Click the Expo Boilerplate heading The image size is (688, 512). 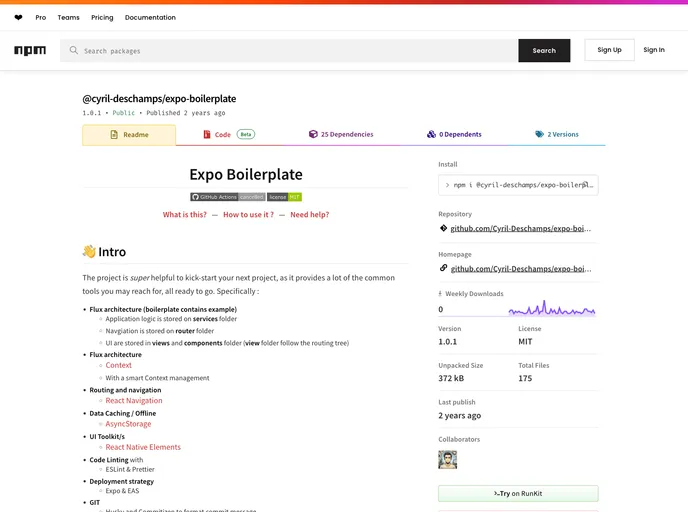[x=246, y=174]
